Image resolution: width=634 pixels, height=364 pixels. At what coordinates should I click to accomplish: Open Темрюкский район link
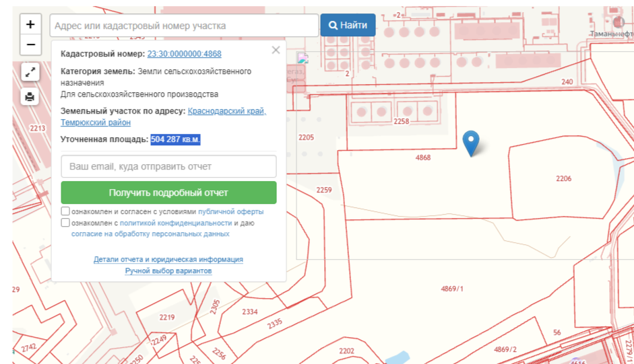point(96,122)
